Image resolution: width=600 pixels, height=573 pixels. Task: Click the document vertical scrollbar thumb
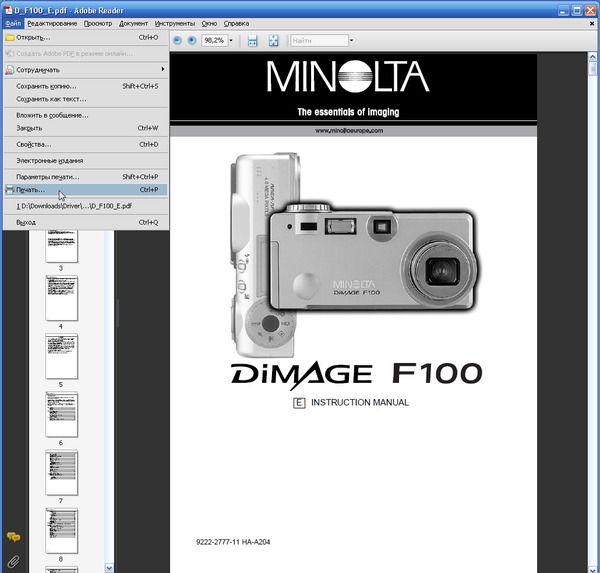[x=592, y=69]
